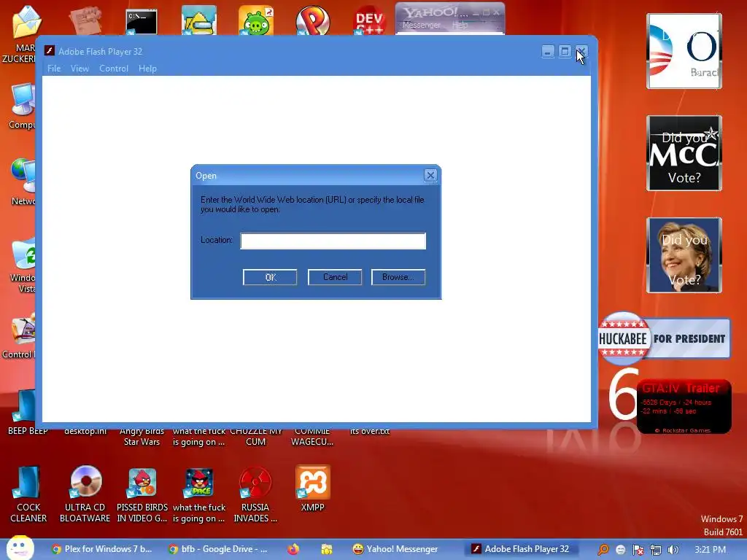Cancel the Open dialog
747x560 pixels.
pos(335,277)
